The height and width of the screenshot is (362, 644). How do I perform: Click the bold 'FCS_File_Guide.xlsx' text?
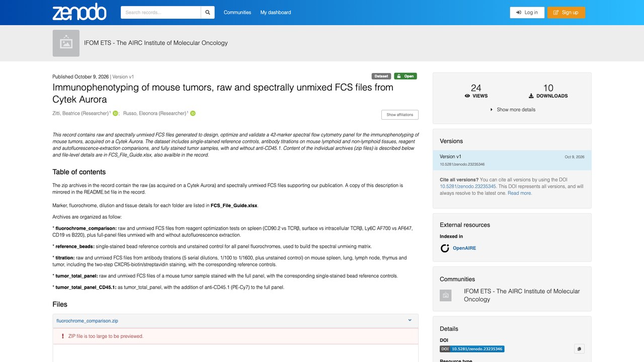(234, 206)
